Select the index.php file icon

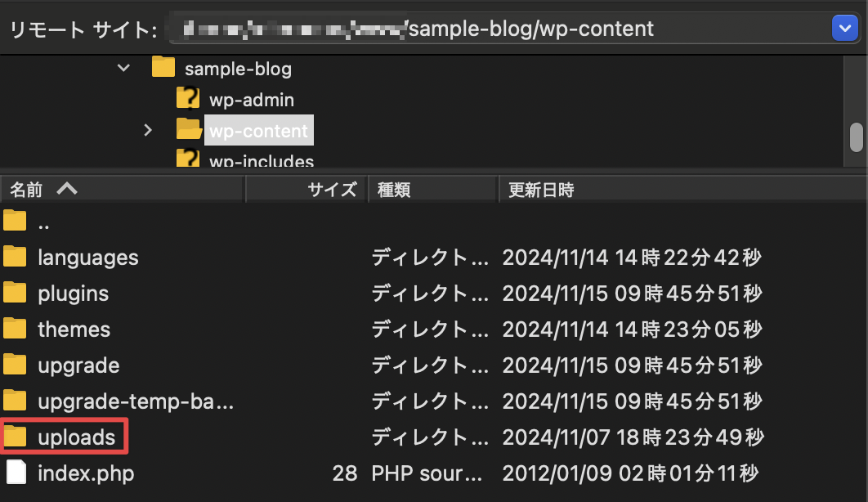pos(16,473)
